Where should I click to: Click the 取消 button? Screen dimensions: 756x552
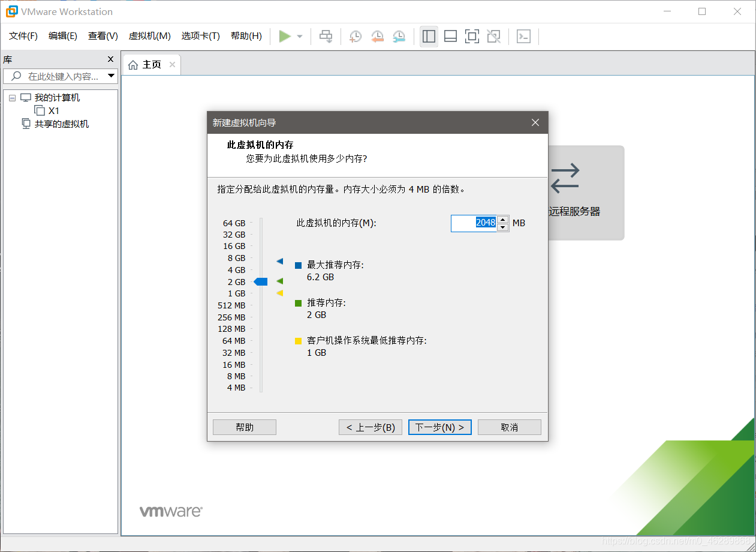click(510, 427)
